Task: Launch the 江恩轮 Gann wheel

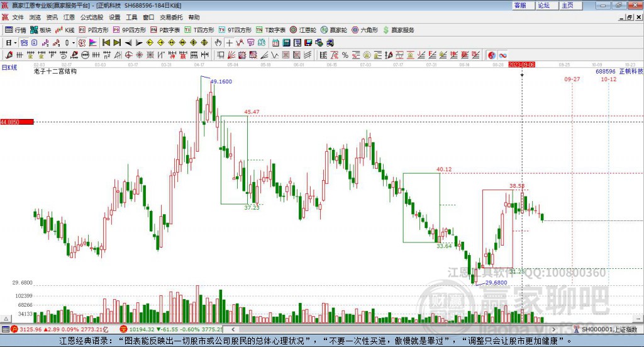Action: click(303, 30)
